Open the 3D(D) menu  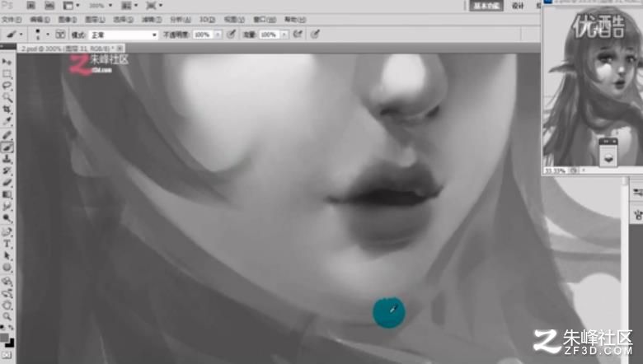[x=207, y=20]
